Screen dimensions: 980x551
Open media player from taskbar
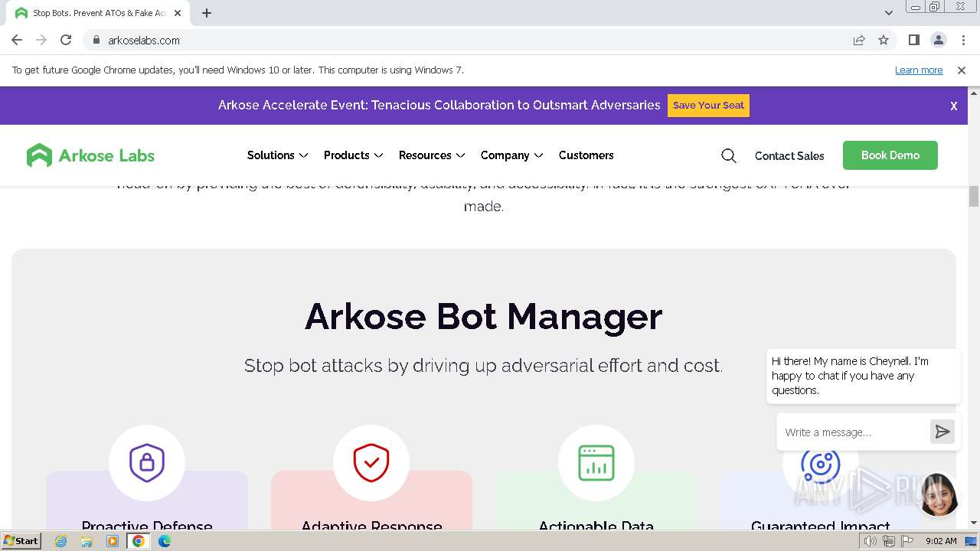coord(113,541)
